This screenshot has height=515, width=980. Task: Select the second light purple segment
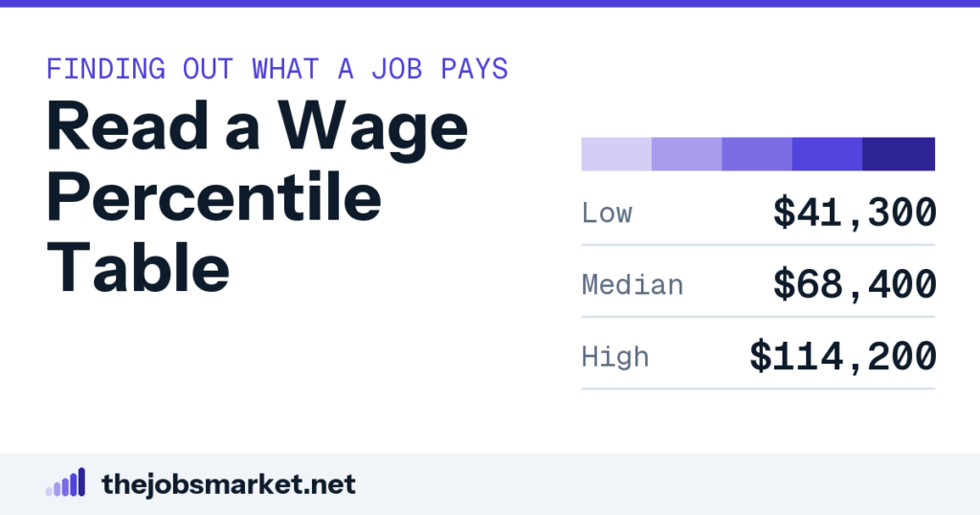687,154
